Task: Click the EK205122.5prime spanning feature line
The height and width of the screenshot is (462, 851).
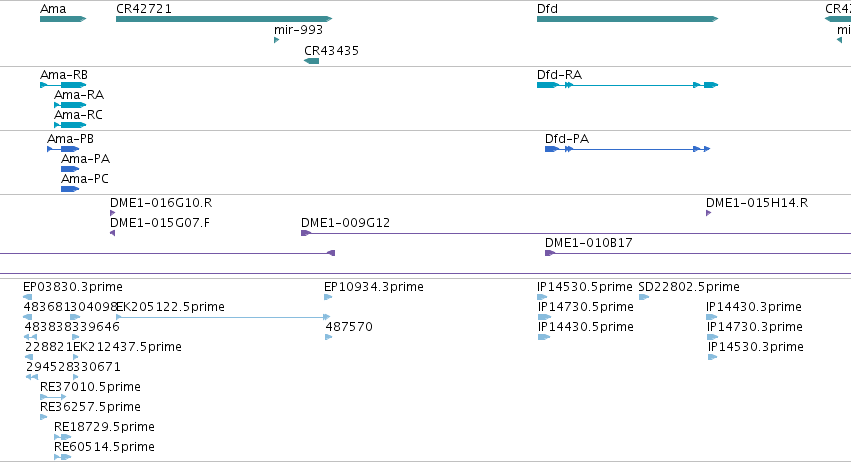Action: click(223, 317)
